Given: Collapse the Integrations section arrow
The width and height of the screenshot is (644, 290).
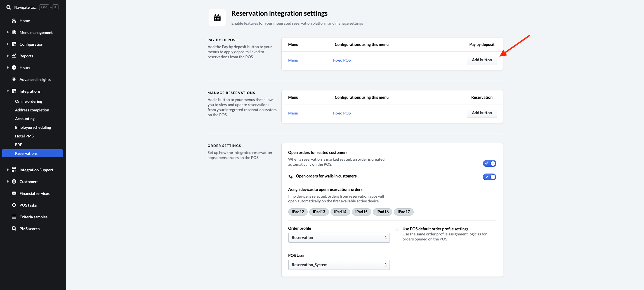Looking at the screenshot, I should [8, 91].
